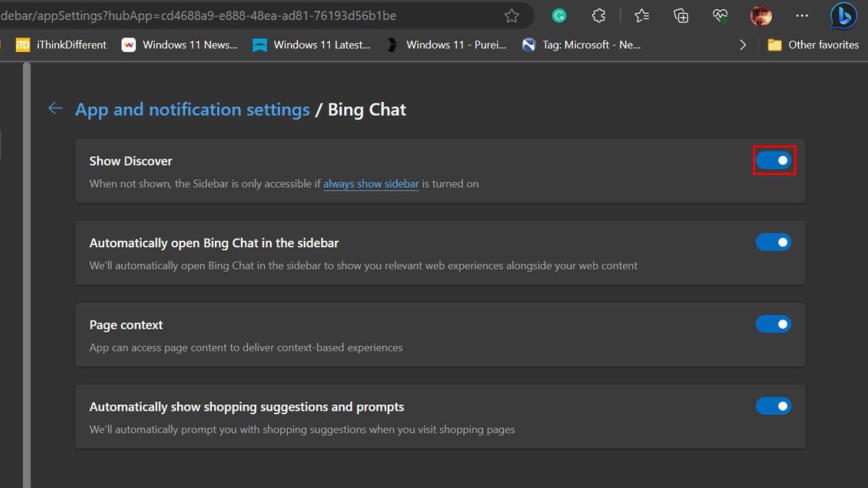The image size is (868, 488).
Task: Open the Windows 11 News bookmark
Action: coord(180,45)
